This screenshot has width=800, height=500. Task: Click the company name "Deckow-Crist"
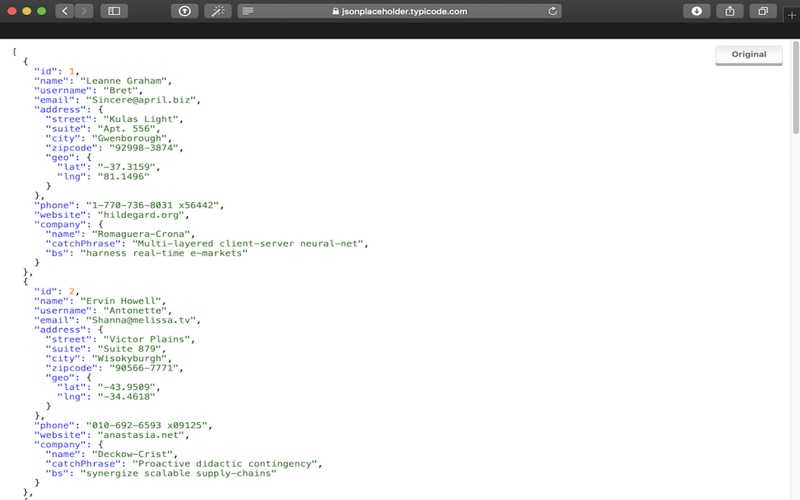132,454
